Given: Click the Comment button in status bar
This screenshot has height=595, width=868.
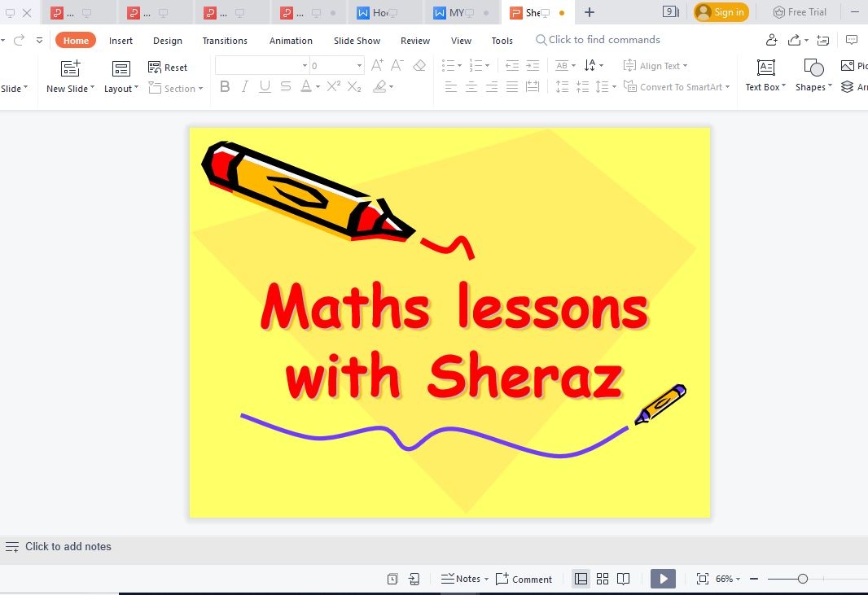Looking at the screenshot, I should coord(524,579).
